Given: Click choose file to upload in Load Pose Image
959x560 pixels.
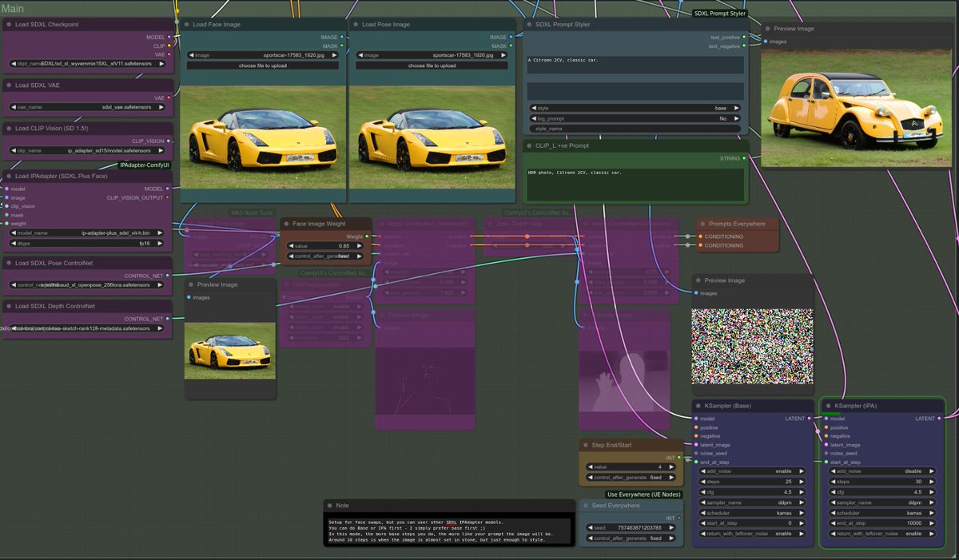Looking at the screenshot, I should coord(432,66).
